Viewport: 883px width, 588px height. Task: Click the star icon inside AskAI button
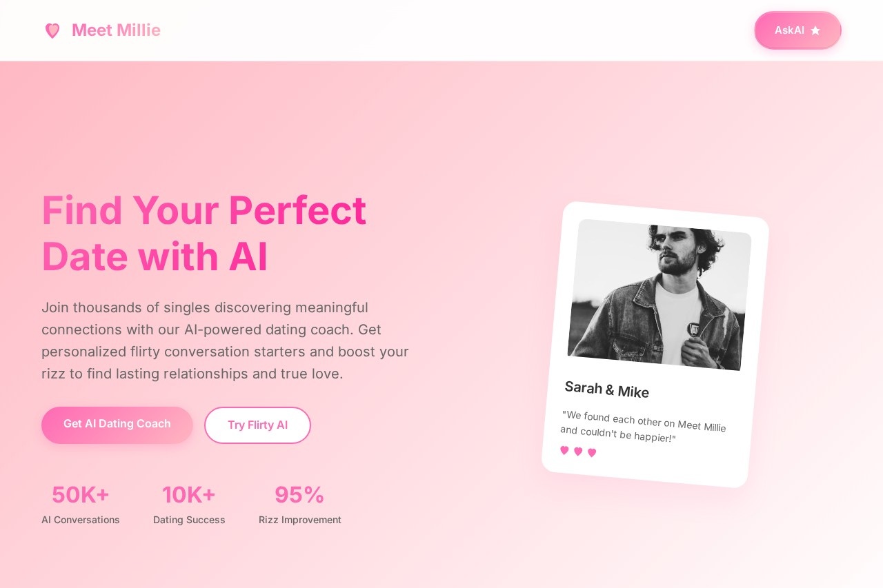coord(815,30)
